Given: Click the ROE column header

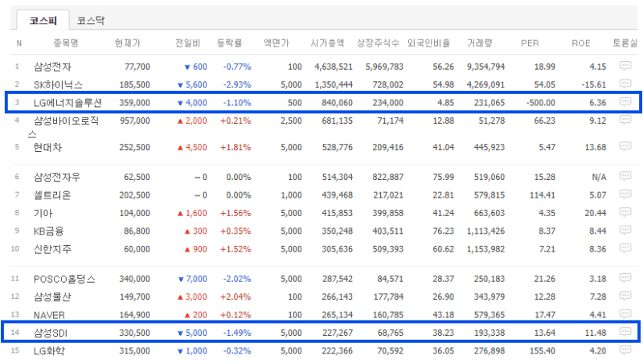Looking at the screenshot, I should point(580,43).
